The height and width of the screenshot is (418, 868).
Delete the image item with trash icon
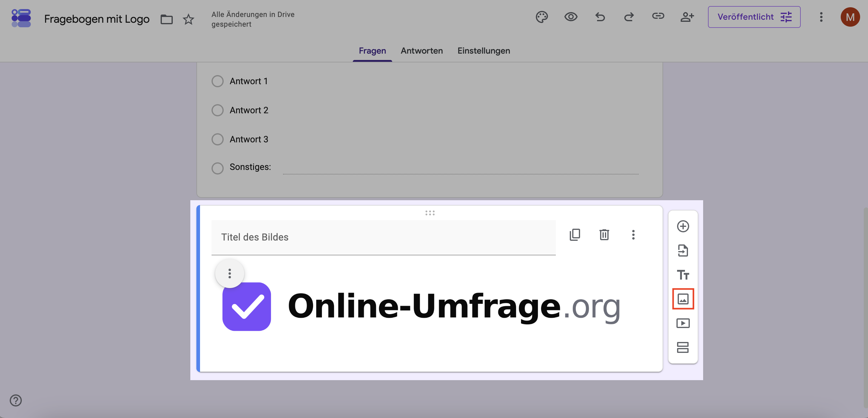[x=604, y=234]
